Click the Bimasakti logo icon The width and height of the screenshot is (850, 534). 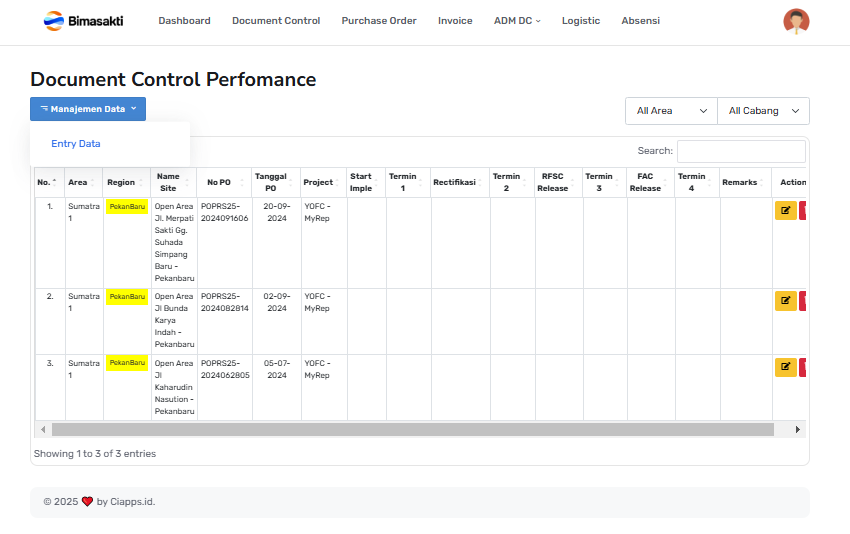[53, 20]
